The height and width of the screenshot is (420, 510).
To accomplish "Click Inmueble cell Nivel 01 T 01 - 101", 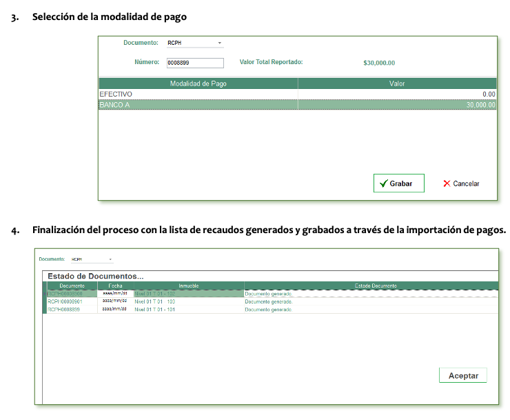I will tap(189, 309).
